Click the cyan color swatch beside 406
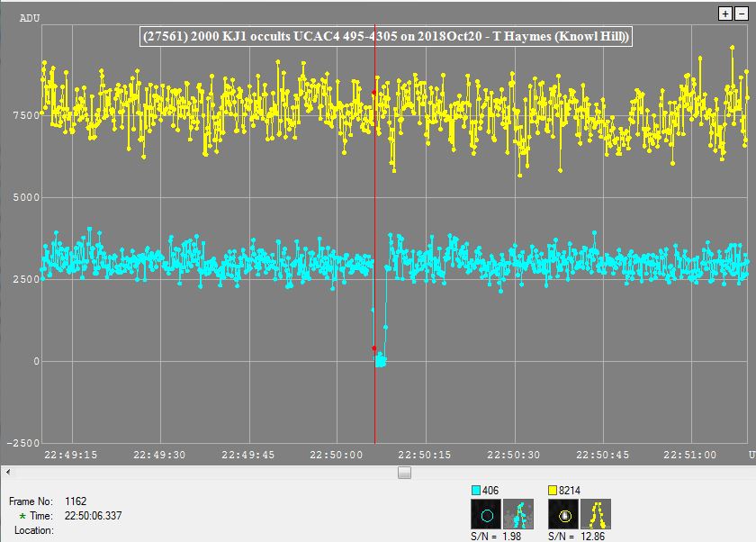Image resolution: width=756 pixels, height=542 pixels. 477,490
